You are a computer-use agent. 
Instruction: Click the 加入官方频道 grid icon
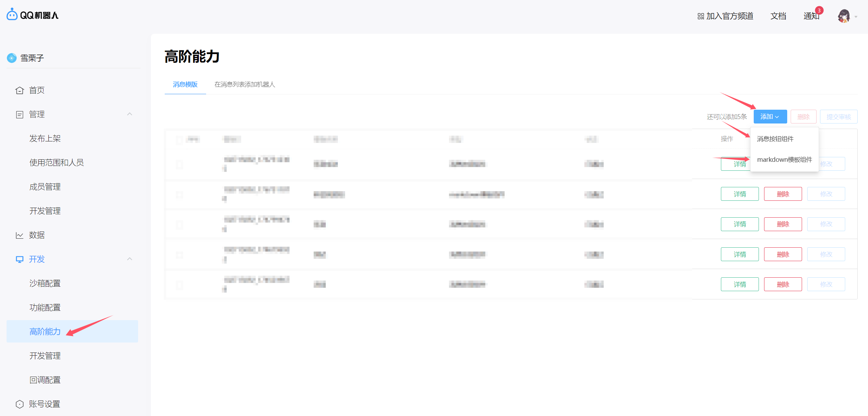click(x=701, y=16)
